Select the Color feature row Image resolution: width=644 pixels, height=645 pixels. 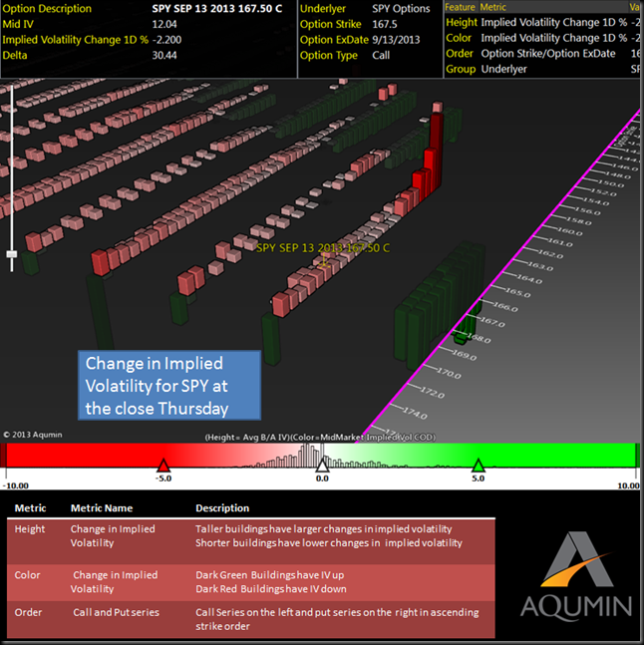tap(543, 38)
